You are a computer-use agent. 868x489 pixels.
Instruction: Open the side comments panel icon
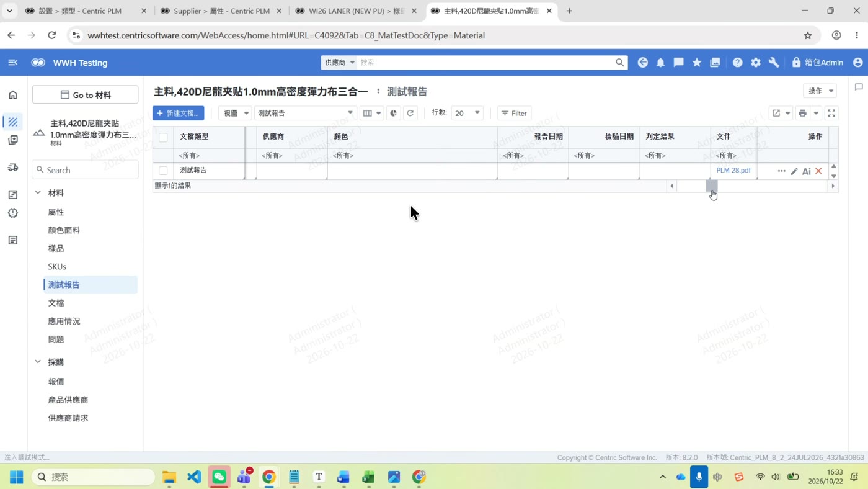point(859,87)
